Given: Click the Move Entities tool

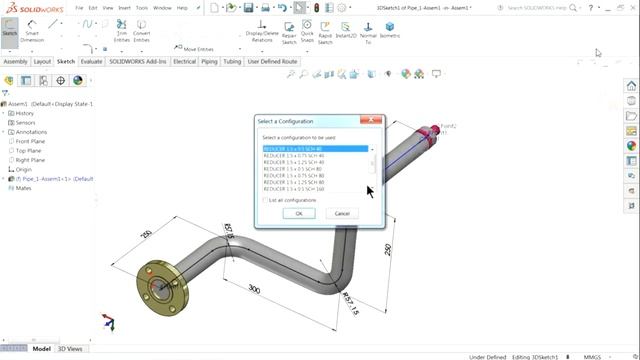Looking at the screenshot, I should 194,49.
